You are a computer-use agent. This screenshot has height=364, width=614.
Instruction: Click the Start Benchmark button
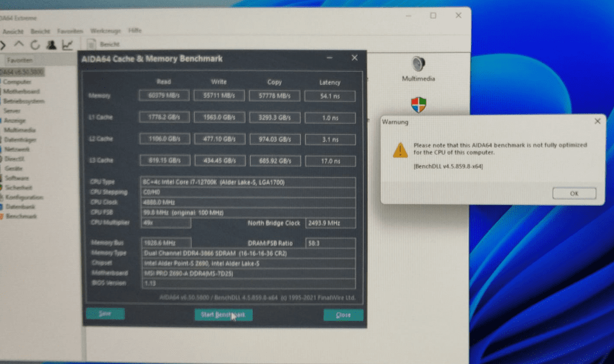tap(223, 314)
